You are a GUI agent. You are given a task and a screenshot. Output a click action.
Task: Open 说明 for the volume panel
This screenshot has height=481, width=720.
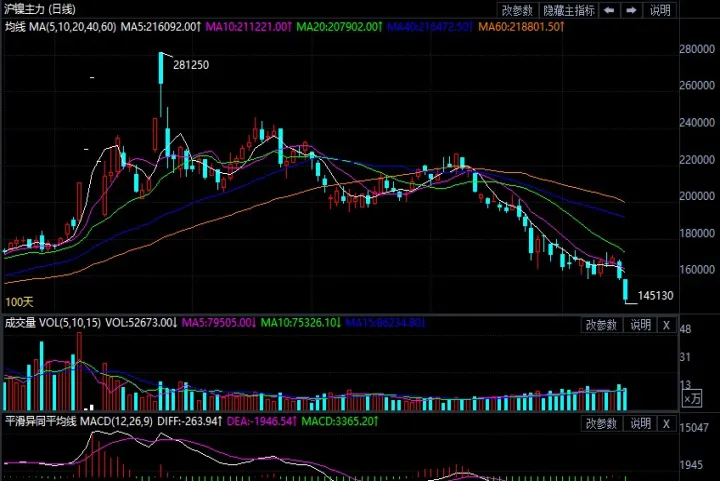point(641,324)
